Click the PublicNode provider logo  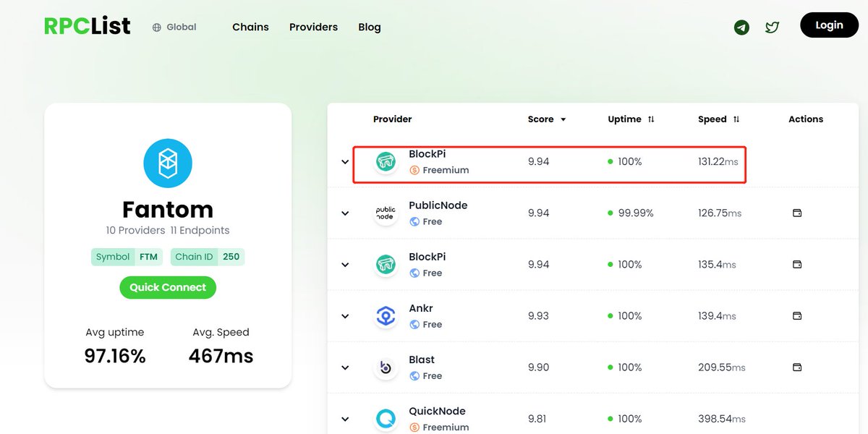click(386, 213)
